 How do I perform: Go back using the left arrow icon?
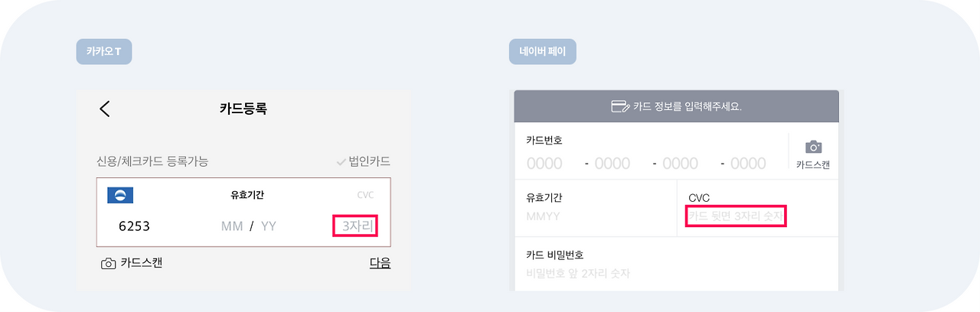(105, 109)
